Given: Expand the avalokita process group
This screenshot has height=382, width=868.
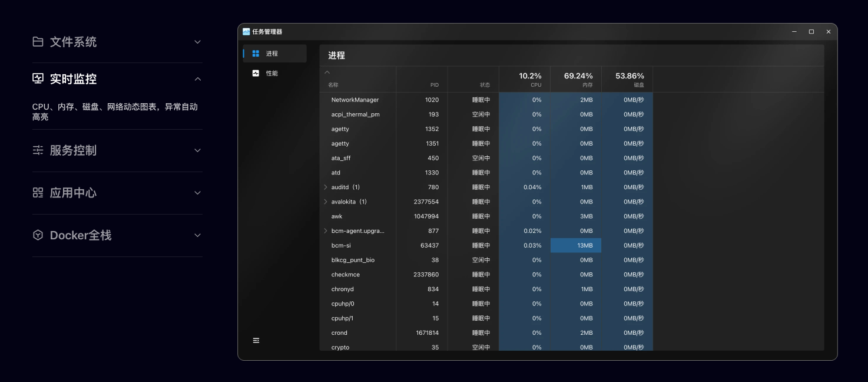Looking at the screenshot, I should [x=326, y=202].
